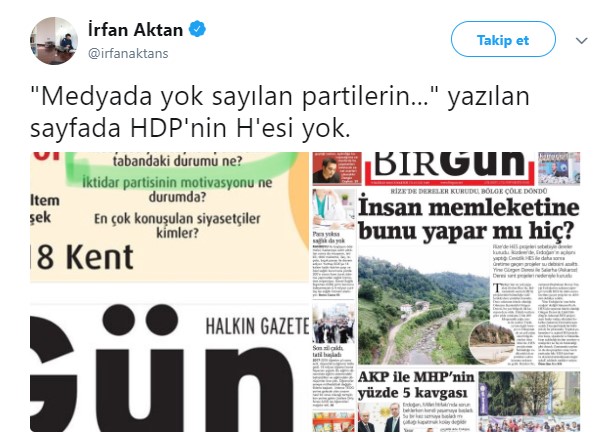Open the @irfanaktans handle link
611x442 pixels.
tap(128, 53)
